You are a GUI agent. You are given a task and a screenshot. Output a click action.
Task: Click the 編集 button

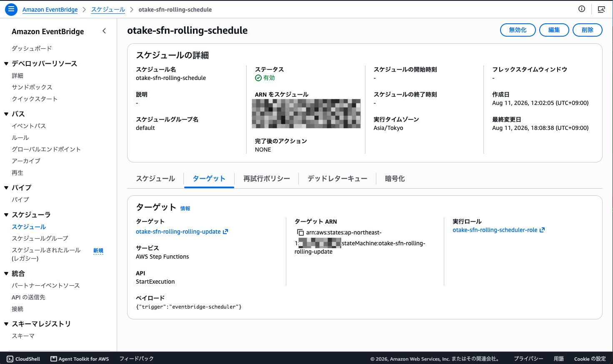(x=554, y=30)
